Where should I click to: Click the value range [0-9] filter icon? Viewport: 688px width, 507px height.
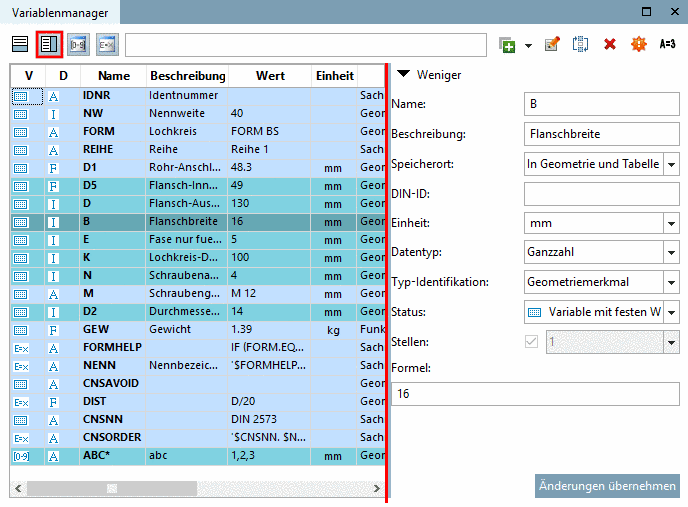click(x=78, y=44)
